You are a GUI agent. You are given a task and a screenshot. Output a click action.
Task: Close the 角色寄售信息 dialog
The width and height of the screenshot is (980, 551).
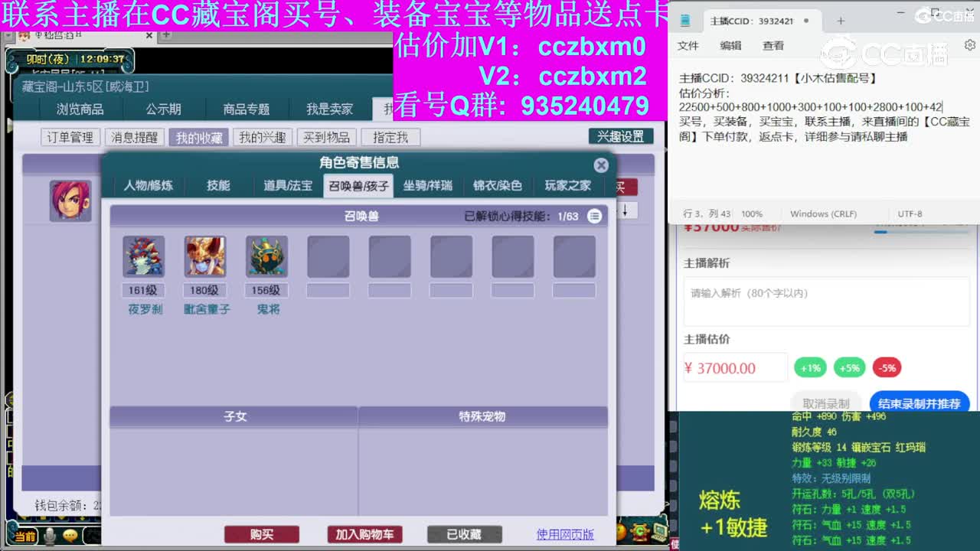(601, 165)
